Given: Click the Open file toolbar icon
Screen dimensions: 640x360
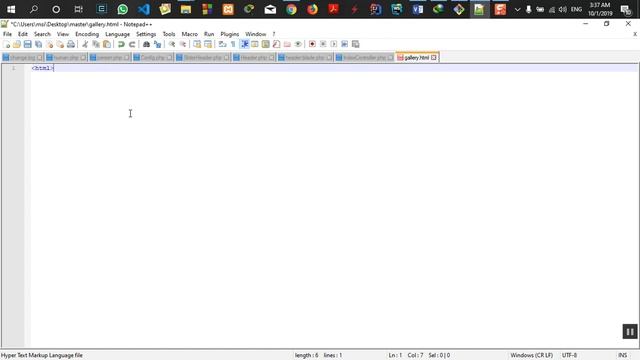Looking at the screenshot, I should coord(17,44).
